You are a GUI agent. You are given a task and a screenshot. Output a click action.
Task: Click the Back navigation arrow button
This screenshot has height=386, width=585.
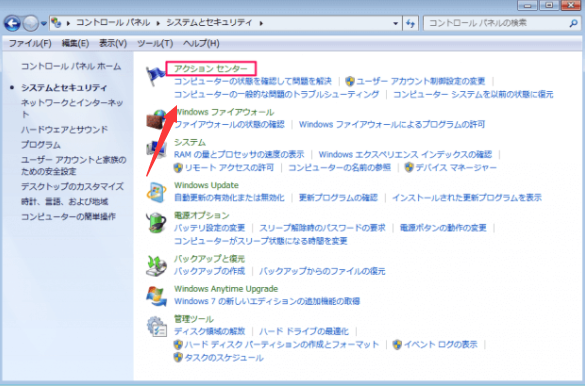tap(12, 23)
